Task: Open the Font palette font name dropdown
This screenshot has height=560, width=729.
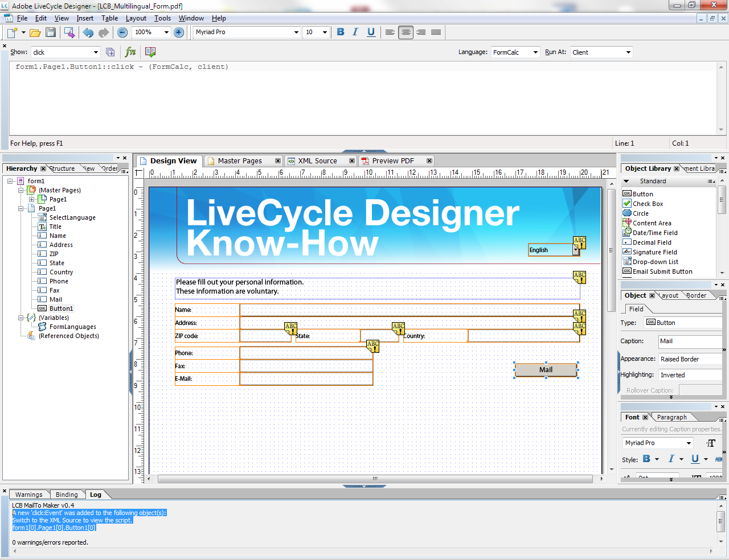Action: tap(689, 443)
